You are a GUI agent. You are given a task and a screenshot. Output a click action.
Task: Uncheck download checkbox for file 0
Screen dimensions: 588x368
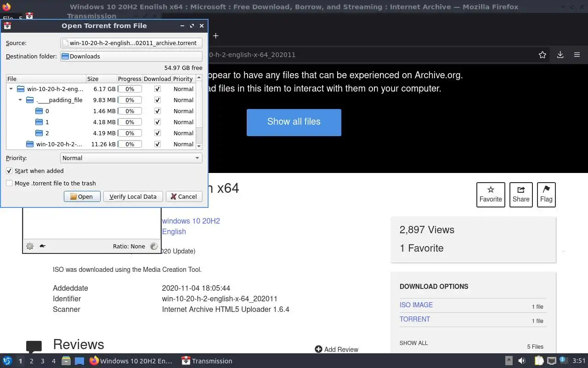(158, 111)
